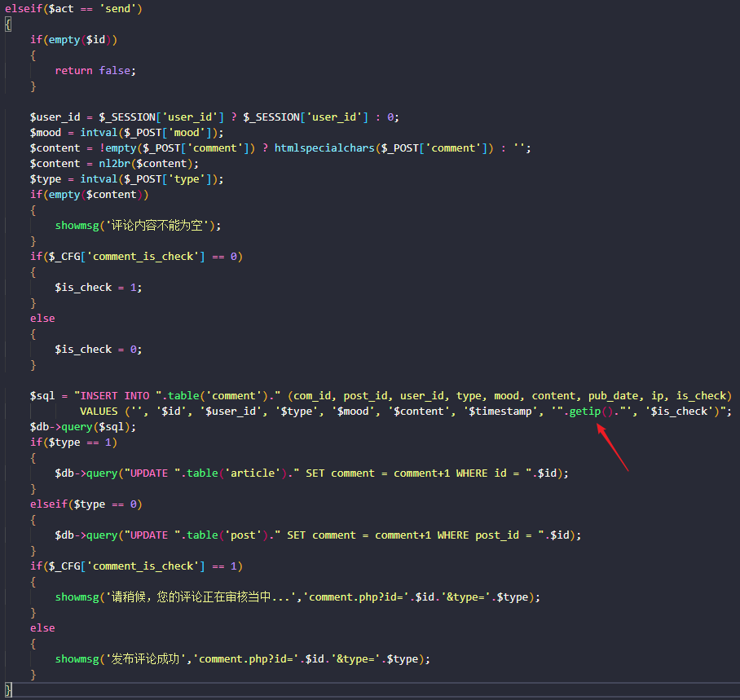The image size is (740, 700).
Task: Click the line $mood = intval($_POST['mood']);
Action: (127, 133)
